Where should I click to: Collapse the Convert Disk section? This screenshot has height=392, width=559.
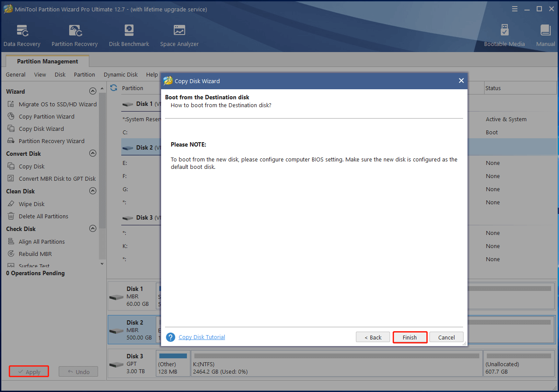(x=92, y=153)
